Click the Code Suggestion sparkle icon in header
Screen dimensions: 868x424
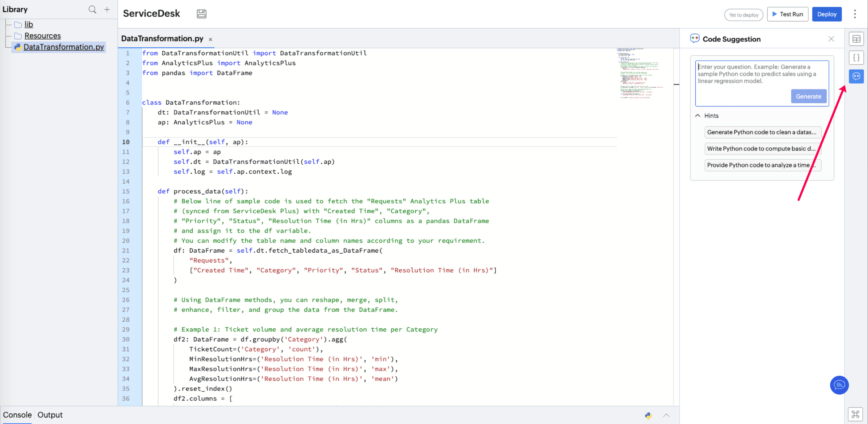694,38
